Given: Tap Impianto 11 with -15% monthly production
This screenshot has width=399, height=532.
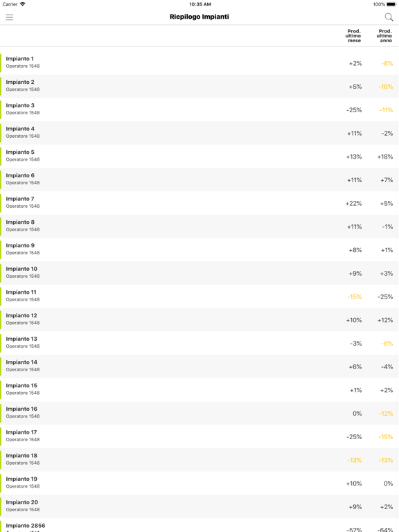Looking at the screenshot, I should [x=199, y=296].
